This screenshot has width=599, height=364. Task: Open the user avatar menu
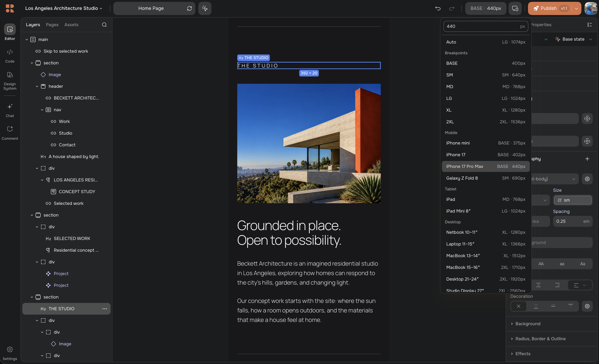pos(591,8)
